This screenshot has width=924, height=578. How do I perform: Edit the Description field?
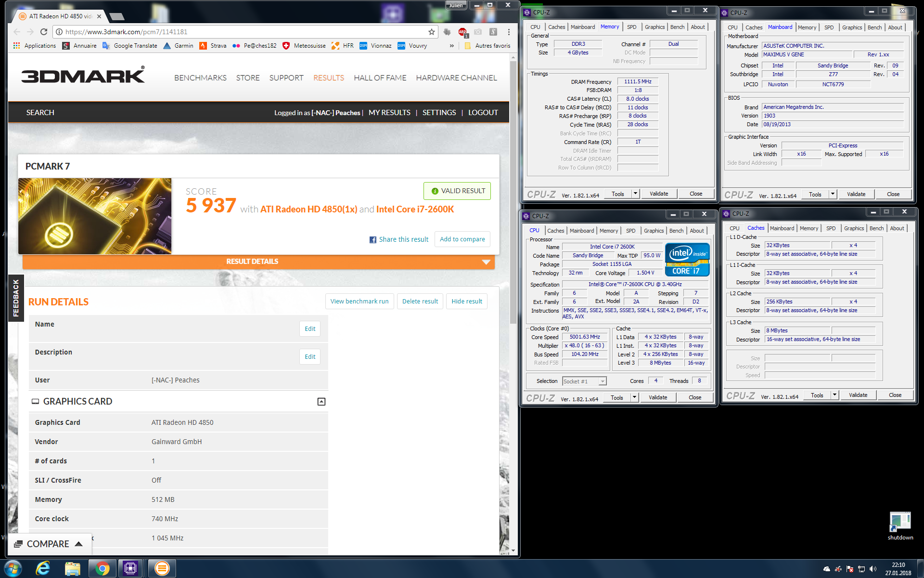310,357
